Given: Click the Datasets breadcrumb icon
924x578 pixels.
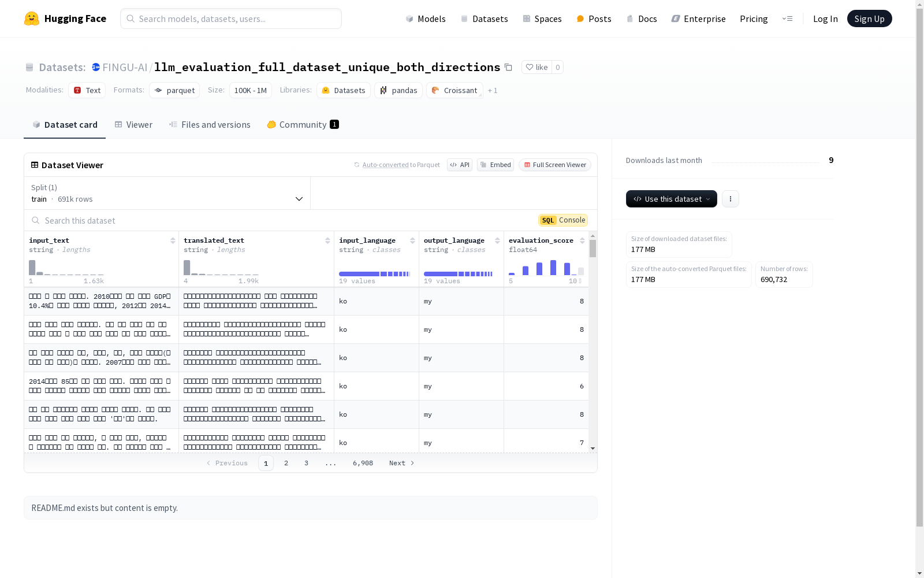Looking at the screenshot, I should coord(29,67).
